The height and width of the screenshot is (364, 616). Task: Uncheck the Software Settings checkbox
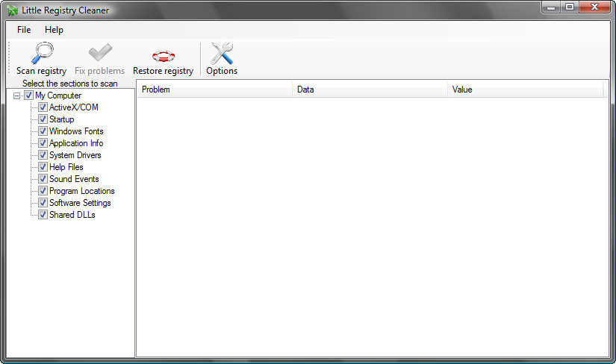43,203
